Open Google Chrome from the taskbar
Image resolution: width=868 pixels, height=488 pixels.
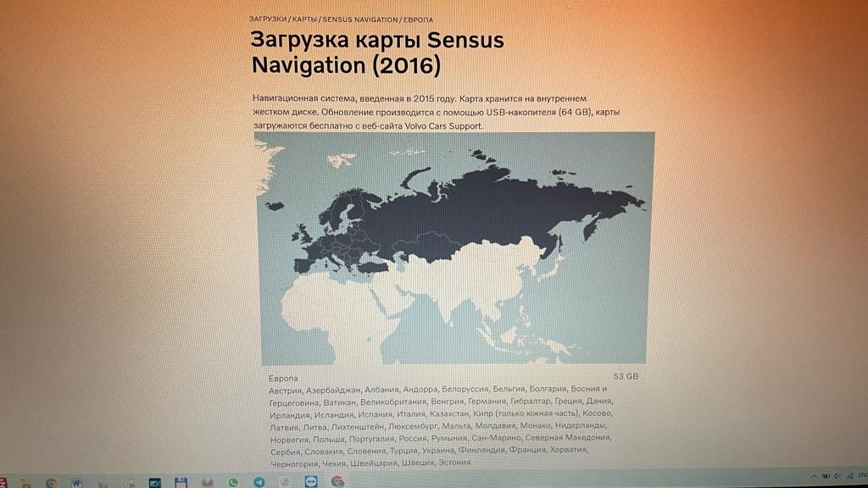[x=51, y=483]
